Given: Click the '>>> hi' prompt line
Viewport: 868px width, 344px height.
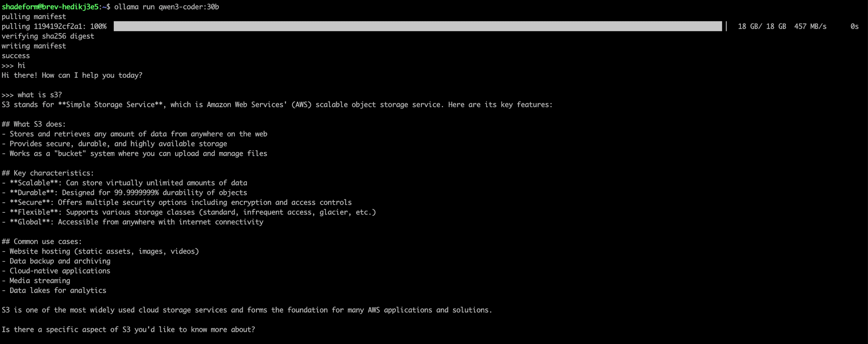Looking at the screenshot, I should pyautogui.click(x=13, y=66).
